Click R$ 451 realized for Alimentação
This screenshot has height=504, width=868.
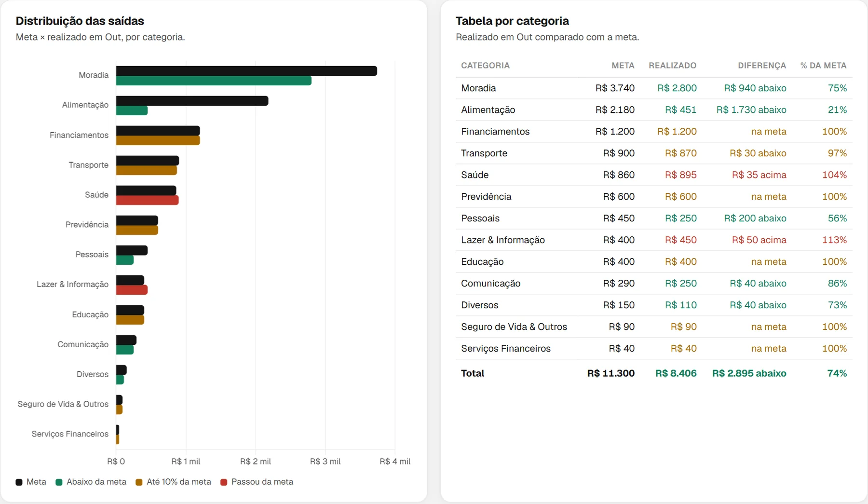(x=680, y=110)
